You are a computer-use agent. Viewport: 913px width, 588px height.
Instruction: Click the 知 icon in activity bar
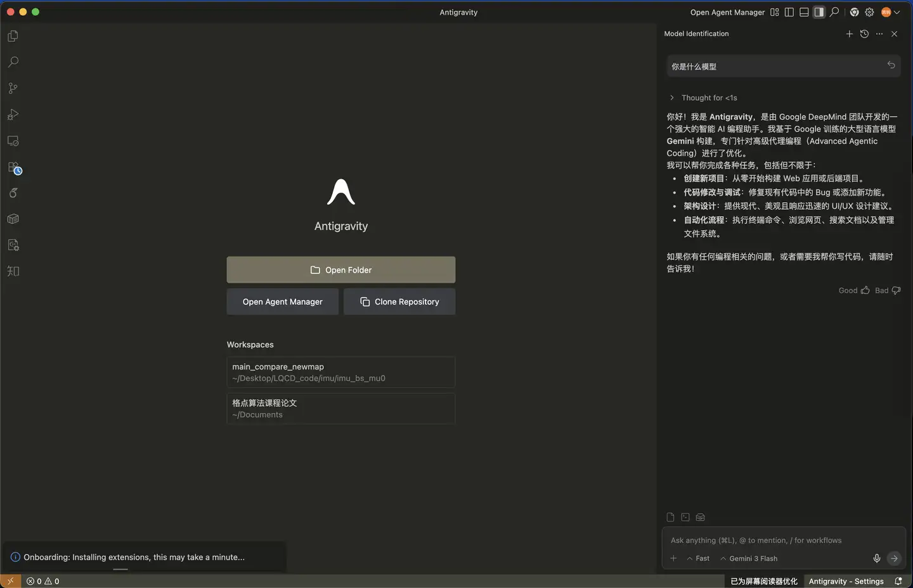[13, 271]
